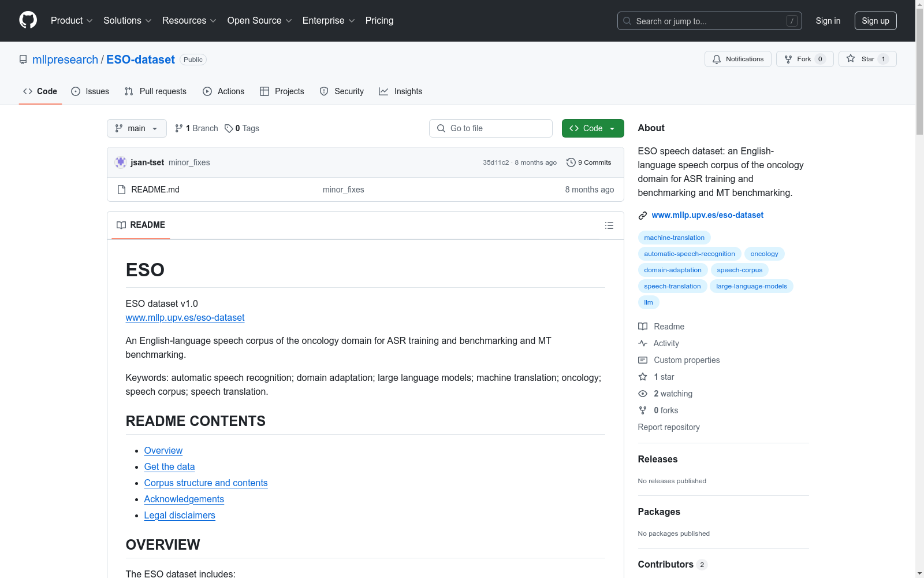Open the Projects tab
This screenshot has height=578, width=924.
(282, 91)
